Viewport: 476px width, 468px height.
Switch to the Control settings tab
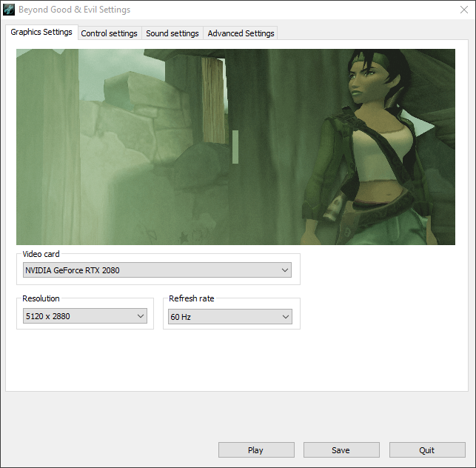[110, 33]
